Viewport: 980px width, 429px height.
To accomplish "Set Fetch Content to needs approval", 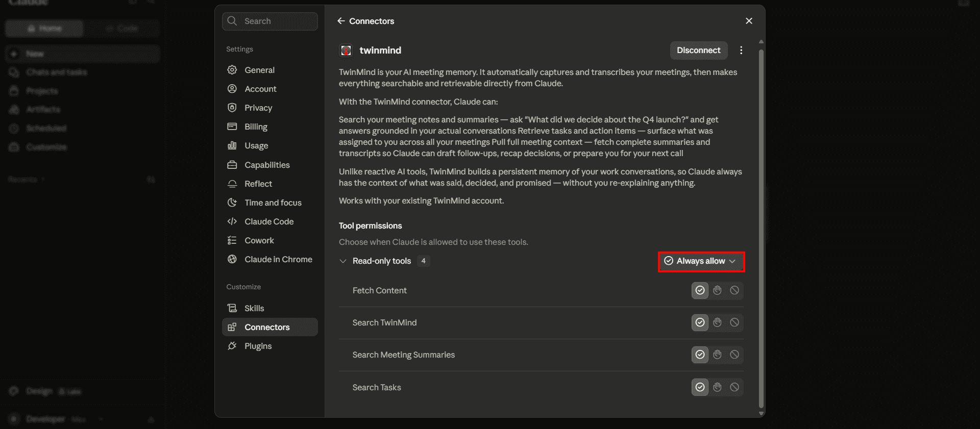I will (718, 290).
